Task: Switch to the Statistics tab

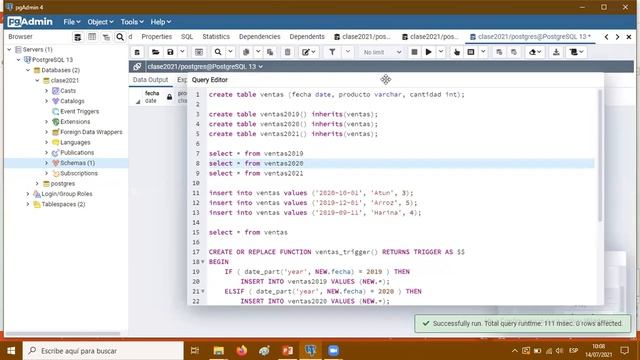Action: (216, 37)
